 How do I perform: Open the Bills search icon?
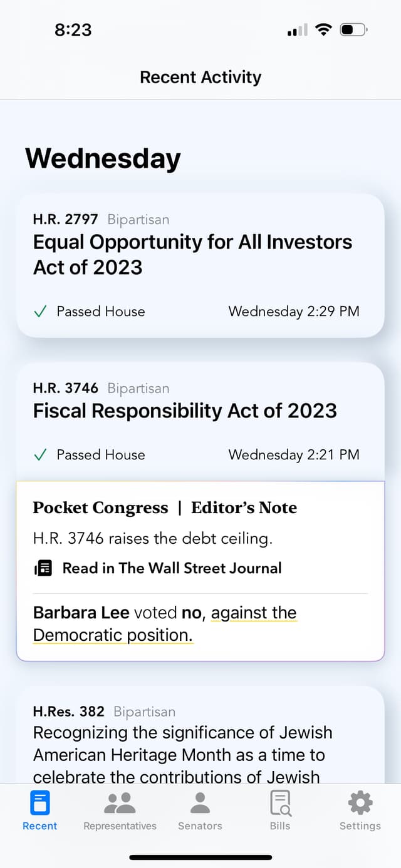tap(279, 801)
